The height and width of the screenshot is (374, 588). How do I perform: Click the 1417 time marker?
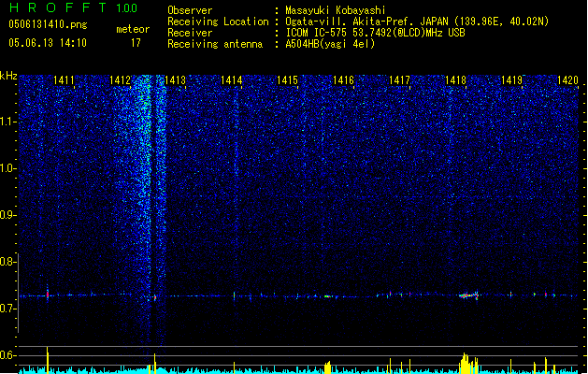point(399,79)
